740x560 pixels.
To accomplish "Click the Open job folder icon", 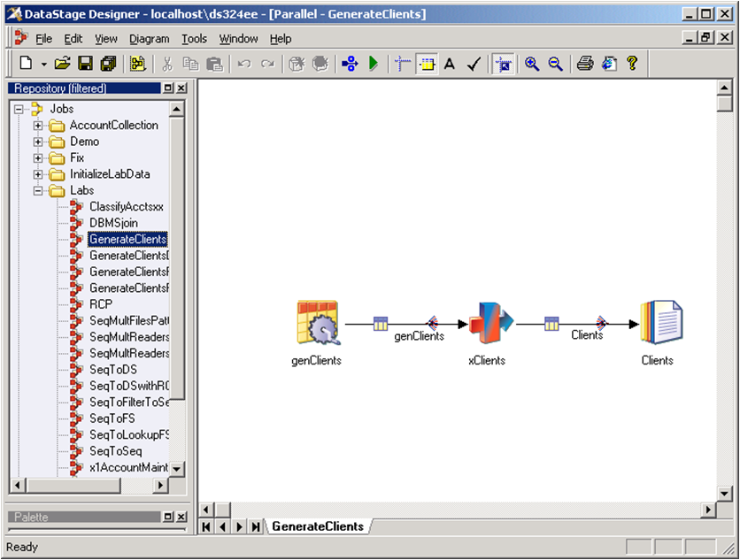I will (62, 64).
